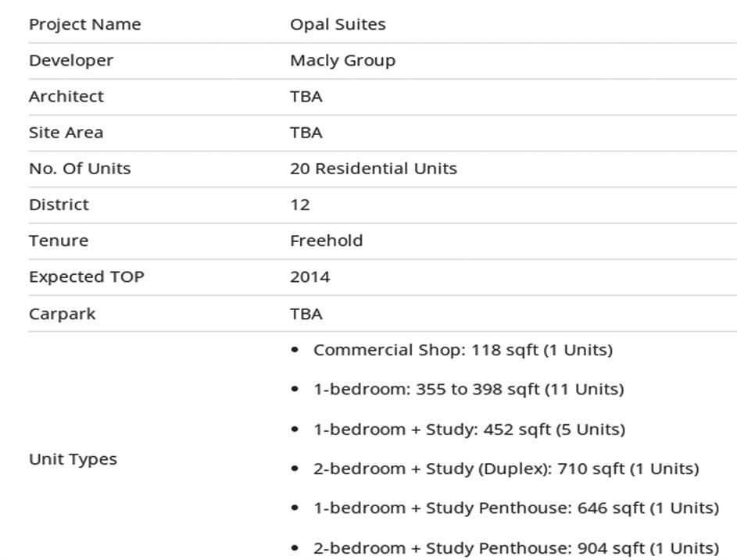Click the "Architect" row label

(66, 96)
